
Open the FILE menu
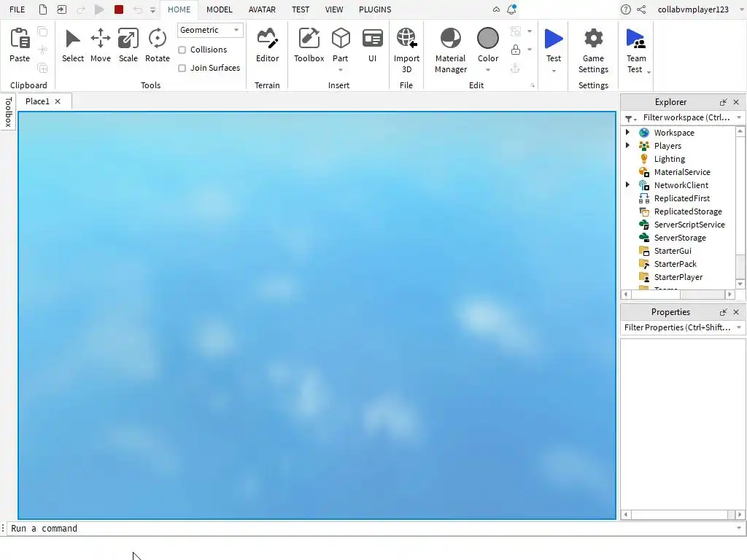pos(18,9)
